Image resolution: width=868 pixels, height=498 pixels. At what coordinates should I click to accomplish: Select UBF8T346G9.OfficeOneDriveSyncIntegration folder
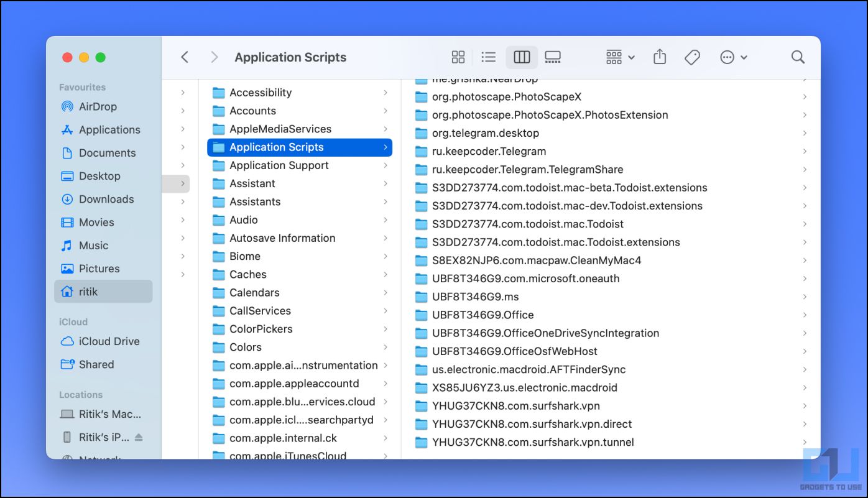coord(611,333)
